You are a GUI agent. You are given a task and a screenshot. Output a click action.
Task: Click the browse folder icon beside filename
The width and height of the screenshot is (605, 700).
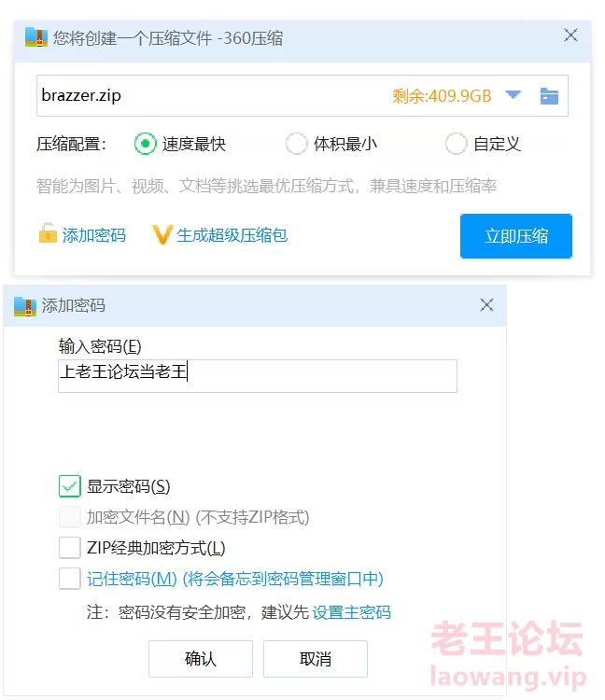coord(549,95)
